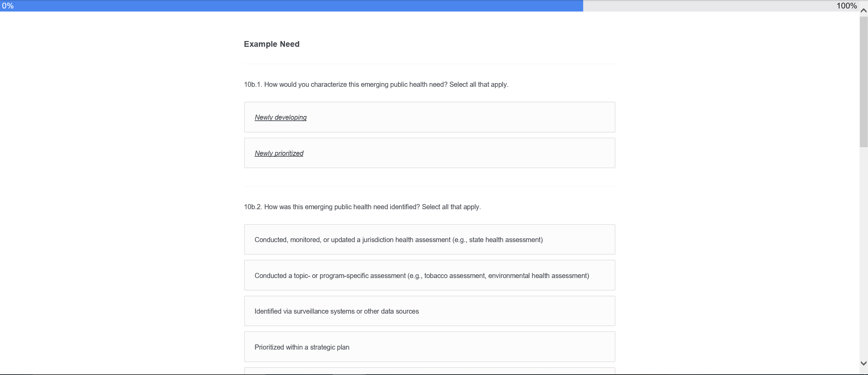868x375 pixels.
Task: Tick 'Identified via surveillance systems' option
Action: tap(429, 311)
